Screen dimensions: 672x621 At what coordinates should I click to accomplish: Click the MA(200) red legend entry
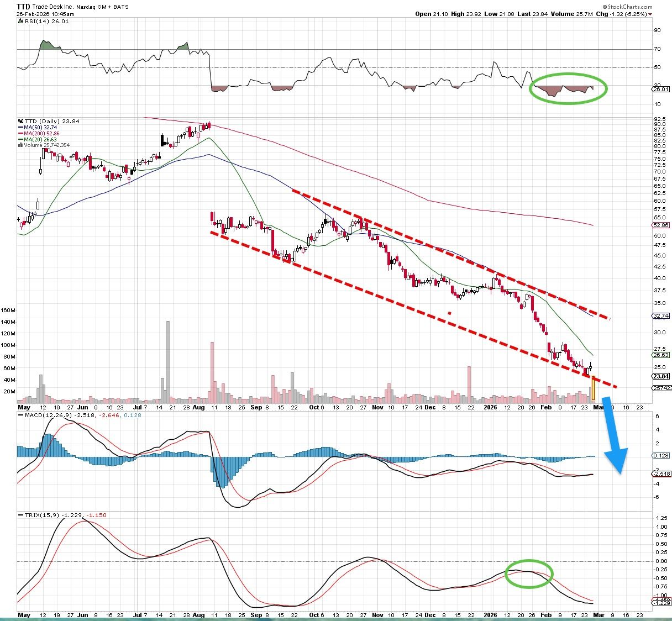[x=40, y=133]
